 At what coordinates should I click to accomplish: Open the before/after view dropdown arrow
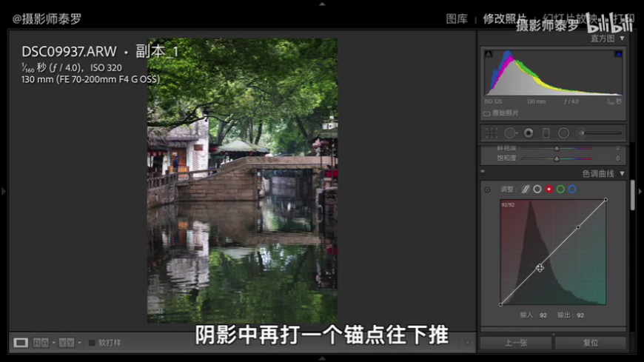click(79, 343)
